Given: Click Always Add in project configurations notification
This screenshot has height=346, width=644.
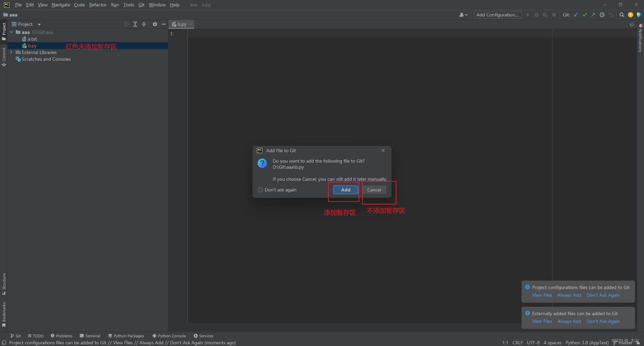Looking at the screenshot, I should [569, 295].
